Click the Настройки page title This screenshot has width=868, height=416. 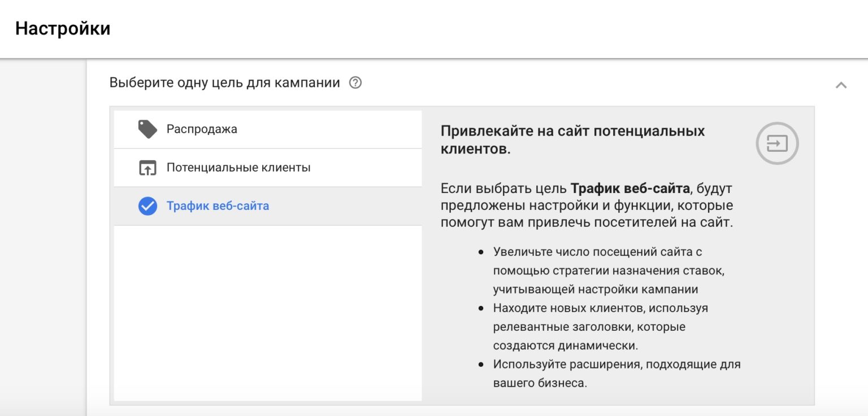click(x=63, y=29)
